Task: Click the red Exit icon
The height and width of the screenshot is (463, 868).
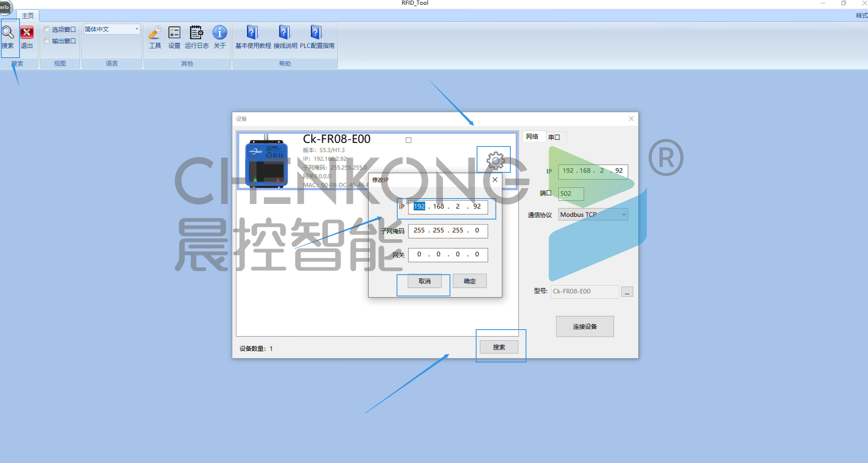Action: coord(26,33)
